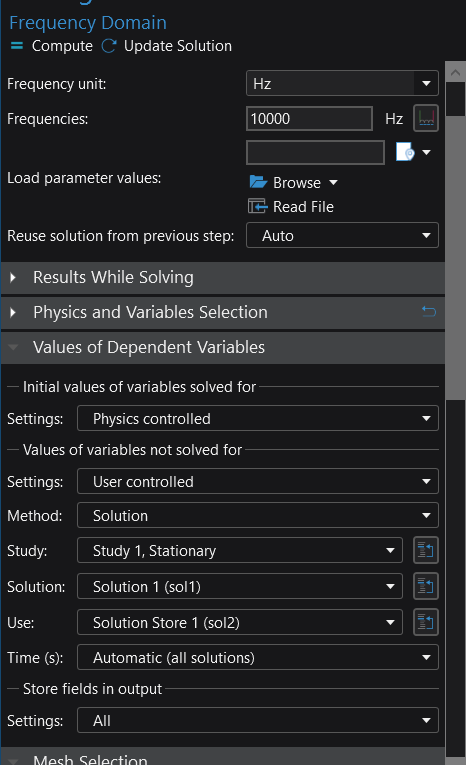
Task: Click the go-to-source icon beside Study
Action: (x=426, y=551)
